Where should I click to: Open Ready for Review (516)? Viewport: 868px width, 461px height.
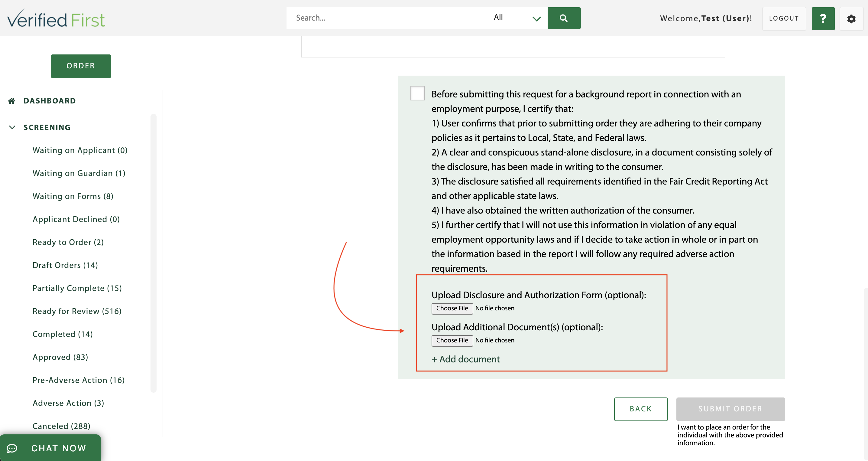[x=77, y=311]
